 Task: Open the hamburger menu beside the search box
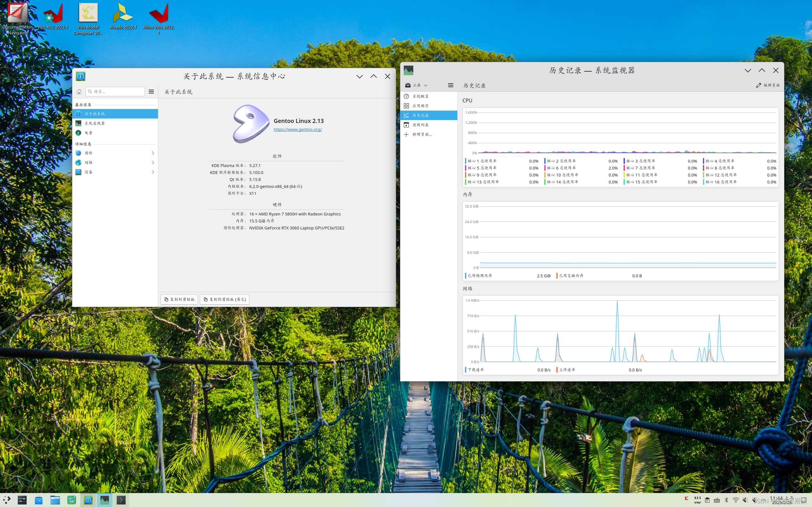[151, 92]
